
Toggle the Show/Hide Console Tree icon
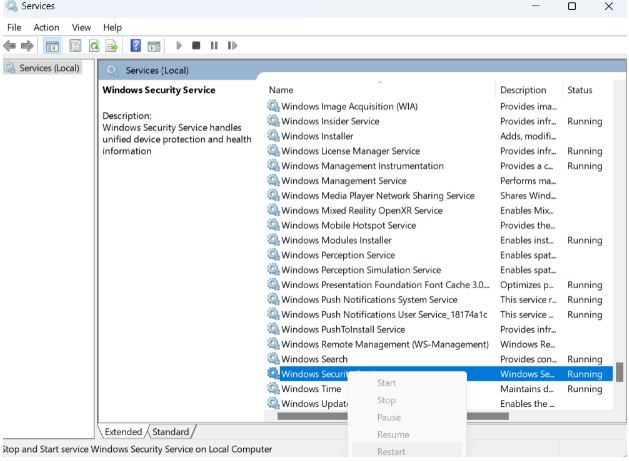(52, 46)
